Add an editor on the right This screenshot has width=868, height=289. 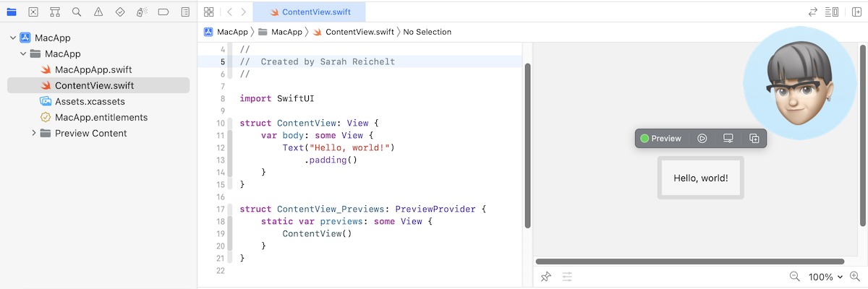(x=856, y=12)
